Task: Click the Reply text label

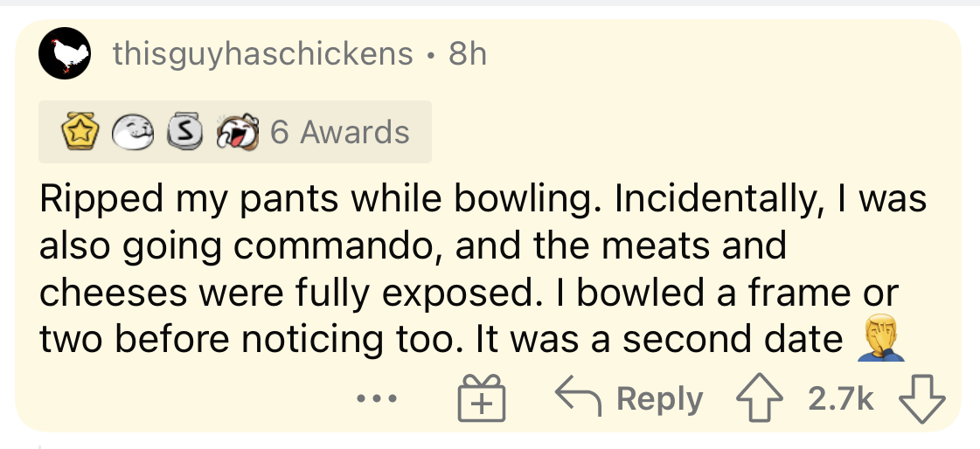Action: [660, 398]
